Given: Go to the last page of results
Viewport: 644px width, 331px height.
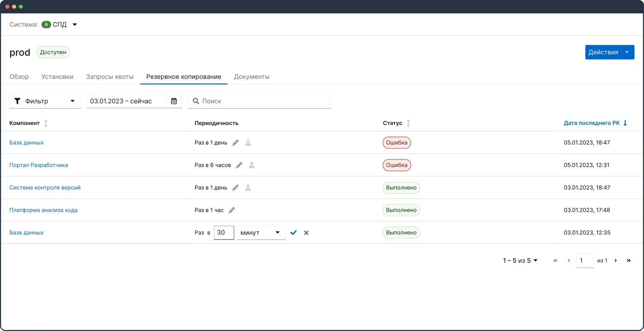Looking at the screenshot, I should (x=629, y=260).
